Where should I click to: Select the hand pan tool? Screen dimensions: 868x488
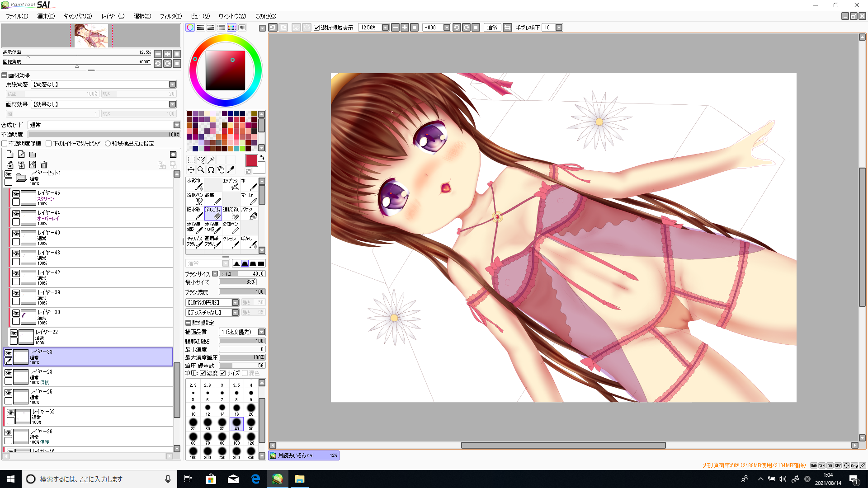coord(221,170)
